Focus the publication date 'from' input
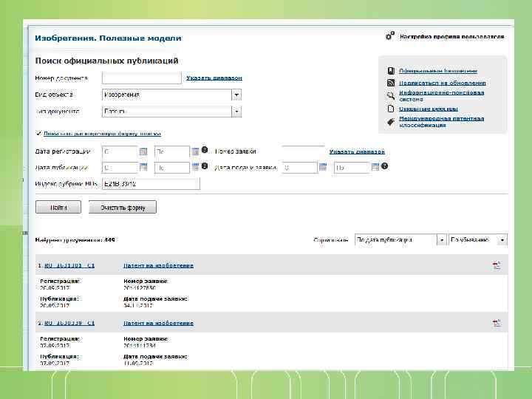The height and width of the screenshot is (399, 532). click(x=120, y=168)
